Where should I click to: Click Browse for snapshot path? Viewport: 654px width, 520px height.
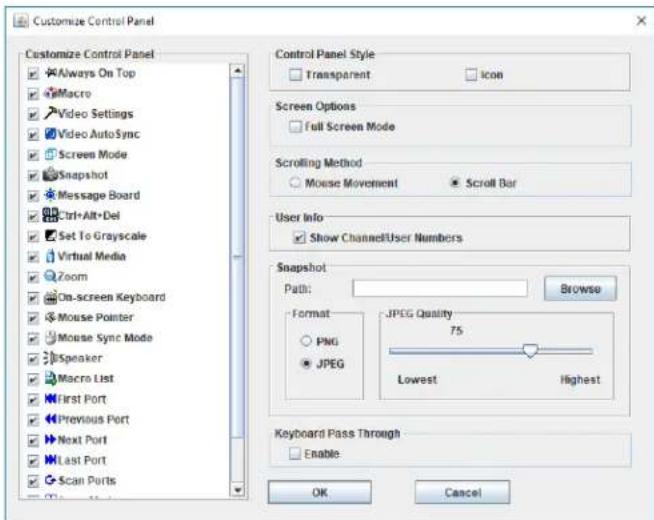click(580, 289)
